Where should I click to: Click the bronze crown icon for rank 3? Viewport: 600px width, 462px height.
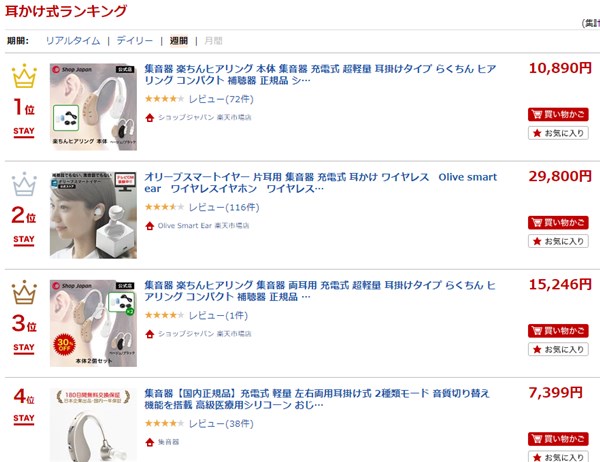tap(24, 292)
